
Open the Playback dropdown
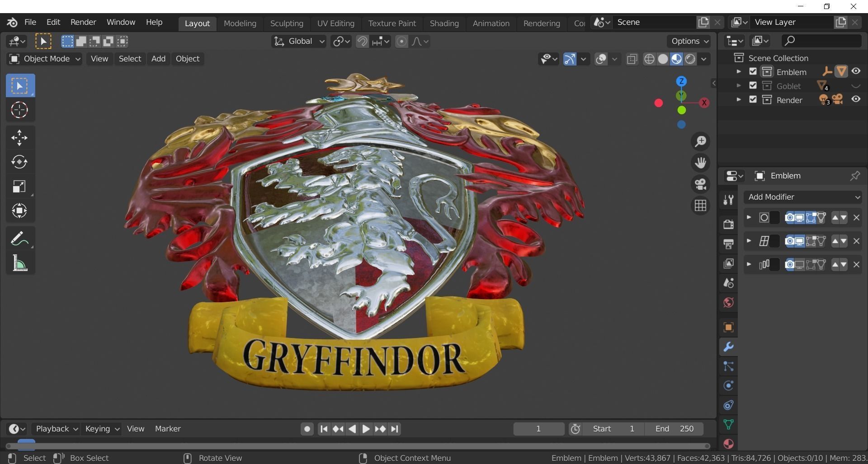click(x=57, y=429)
